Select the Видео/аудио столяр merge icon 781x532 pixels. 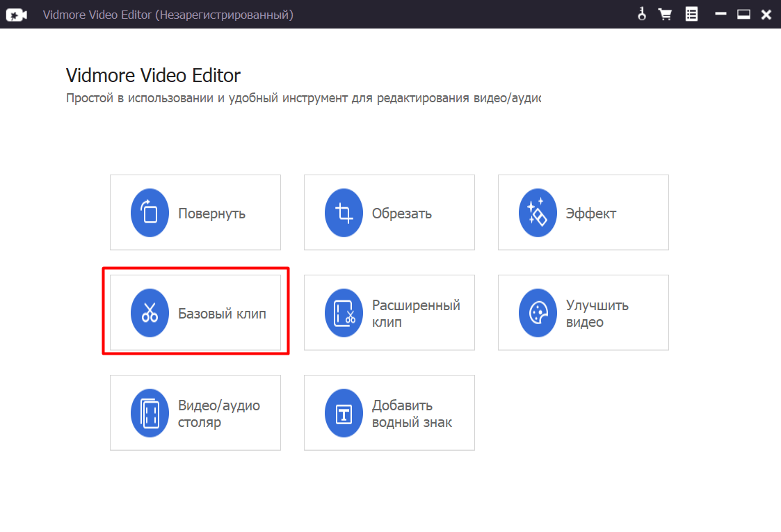pyautogui.click(x=149, y=412)
